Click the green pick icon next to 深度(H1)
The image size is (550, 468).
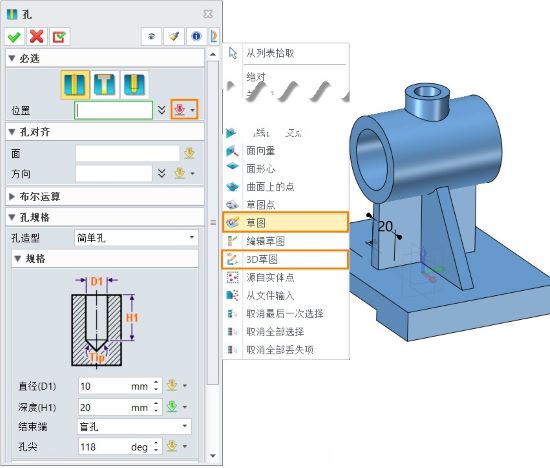[172, 407]
